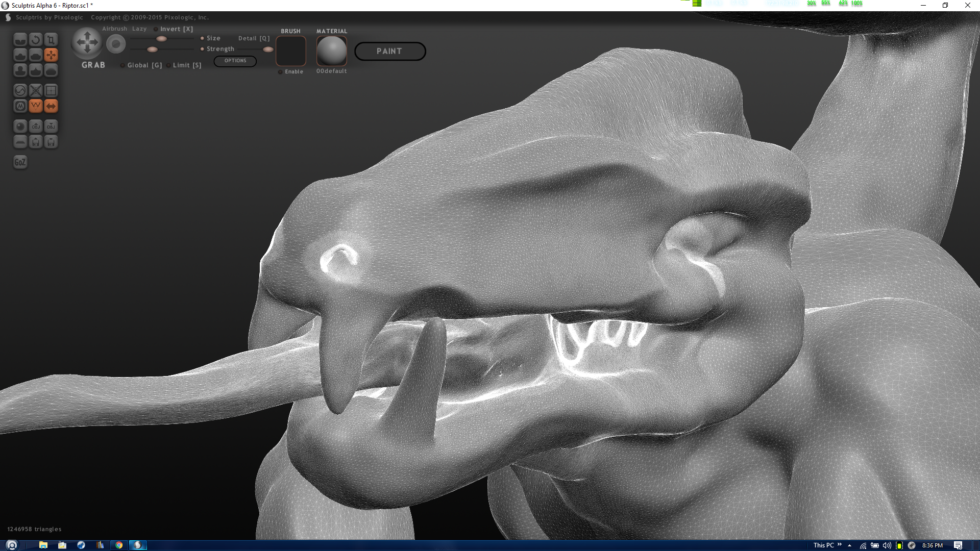Toggle the orange Wireframe button
The image size is (980, 551).
point(35,106)
